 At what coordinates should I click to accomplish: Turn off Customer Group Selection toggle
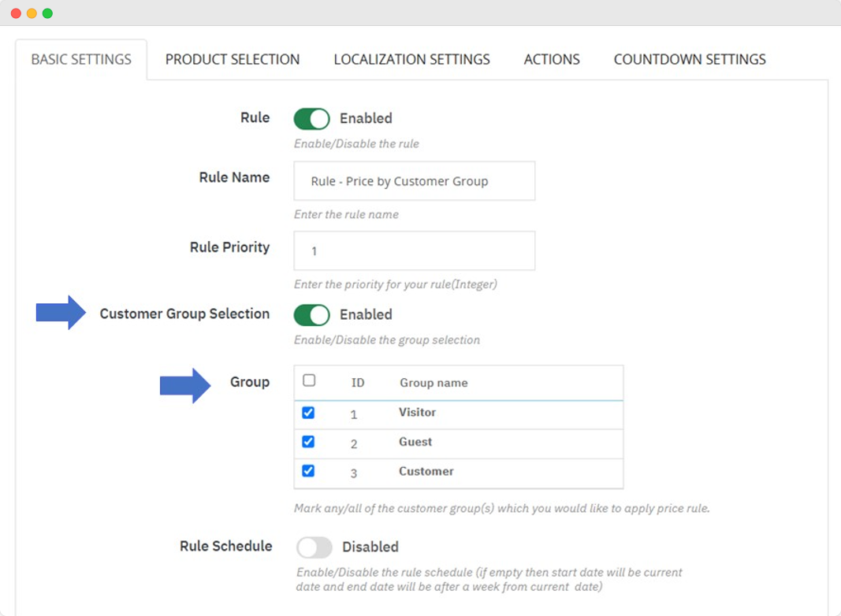[311, 315]
